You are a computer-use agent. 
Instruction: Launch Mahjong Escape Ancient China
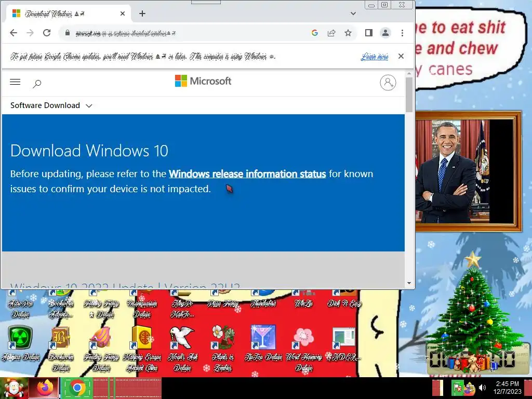pyautogui.click(x=142, y=348)
